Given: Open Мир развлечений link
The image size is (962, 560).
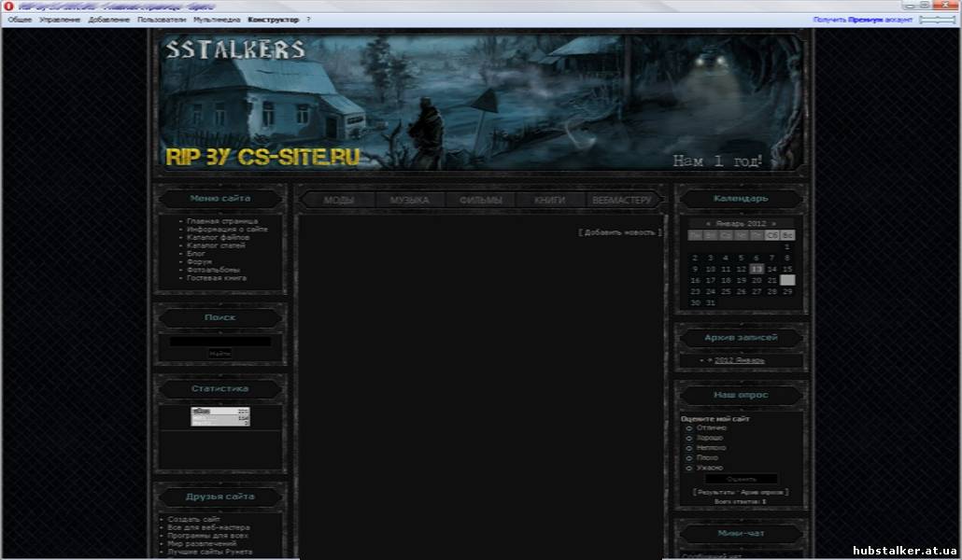Looking at the screenshot, I should click(x=202, y=543).
